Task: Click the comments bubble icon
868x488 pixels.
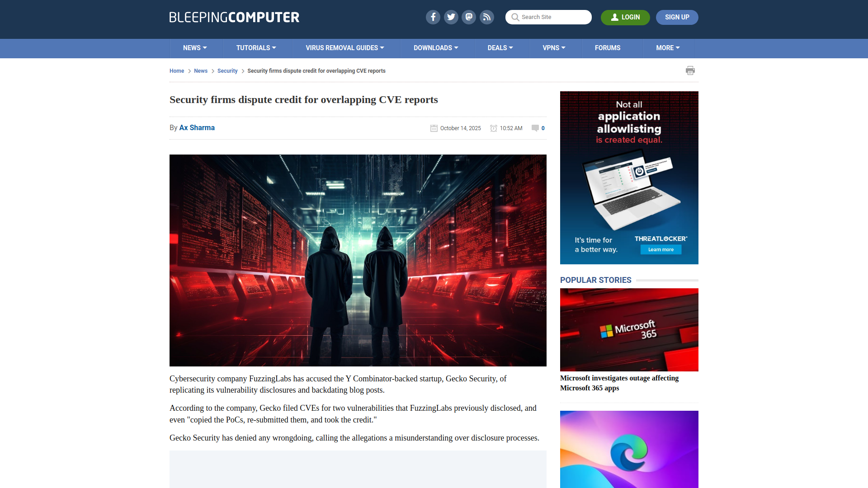Action: point(535,128)
